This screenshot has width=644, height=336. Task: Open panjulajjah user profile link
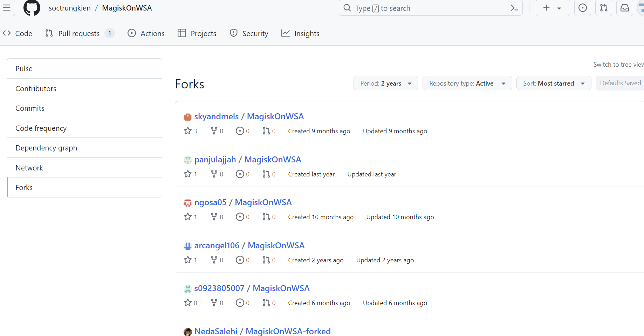pos(215,160)
